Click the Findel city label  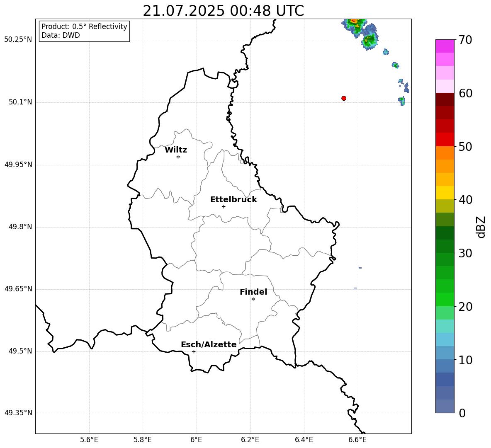click(253, 292)
